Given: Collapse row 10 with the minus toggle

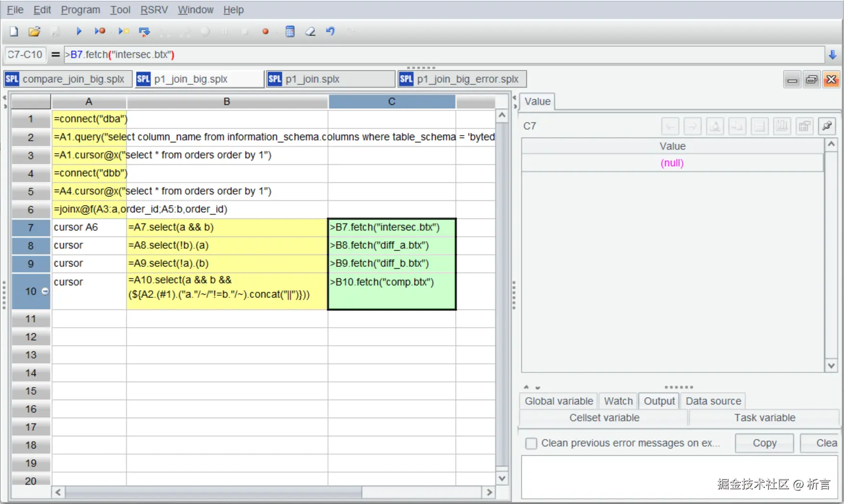Looking at the screenshot, I should pyautogui.click(x=45, y=291).
